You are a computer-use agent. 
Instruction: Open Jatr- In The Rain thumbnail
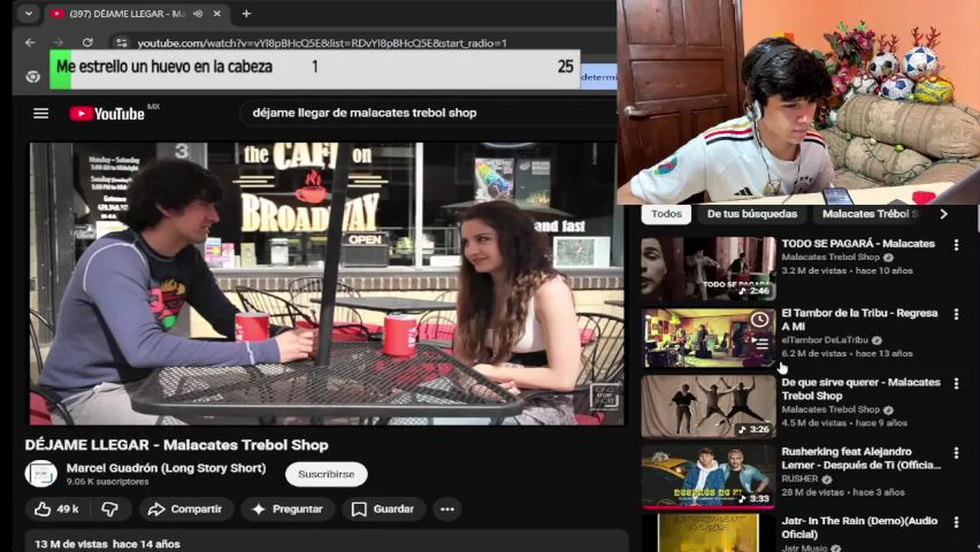pos(709,533)
